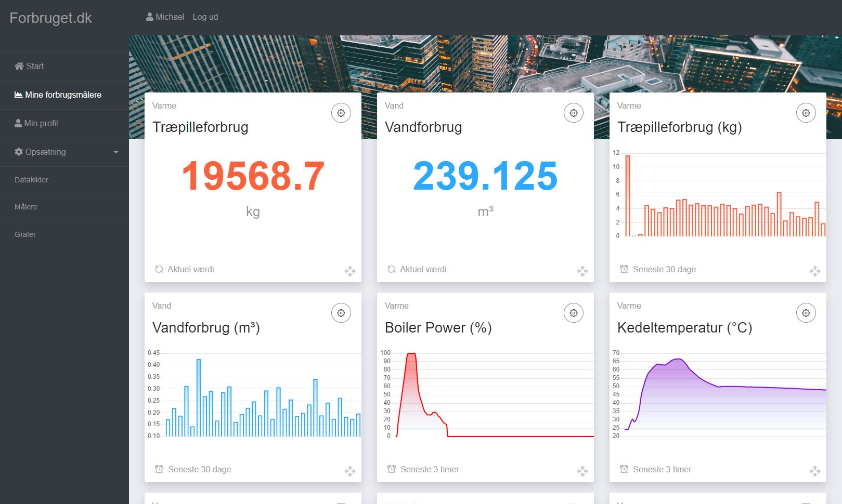842x504 pixels.
Task: Click the Opsætning dropdown caret arrow
Action: (116, 152)
